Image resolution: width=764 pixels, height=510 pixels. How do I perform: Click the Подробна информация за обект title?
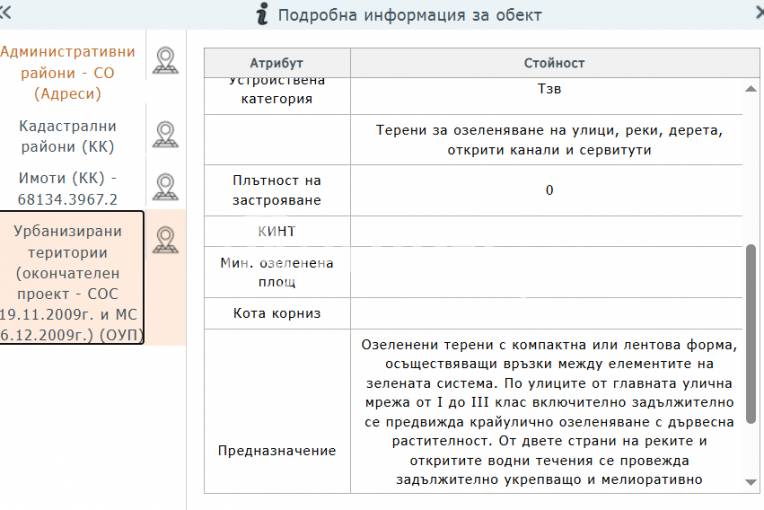tap(410, 15)
